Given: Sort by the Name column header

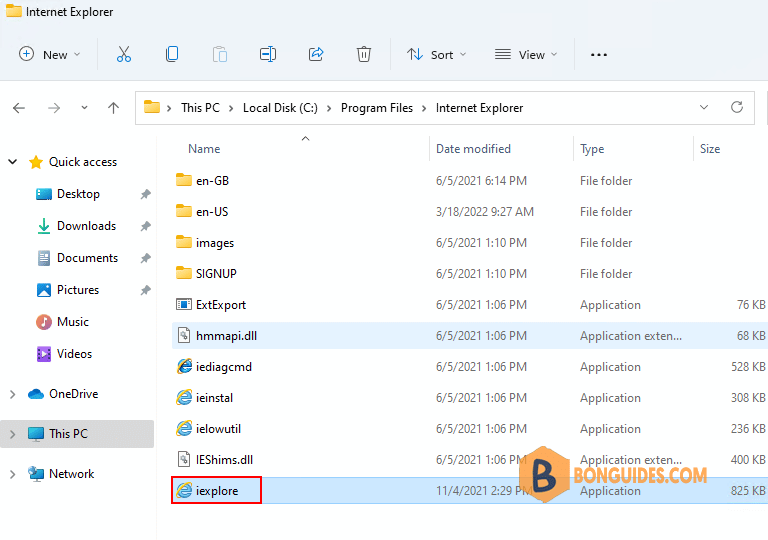Looking at the screenshot, I should [x=204, y=149].
